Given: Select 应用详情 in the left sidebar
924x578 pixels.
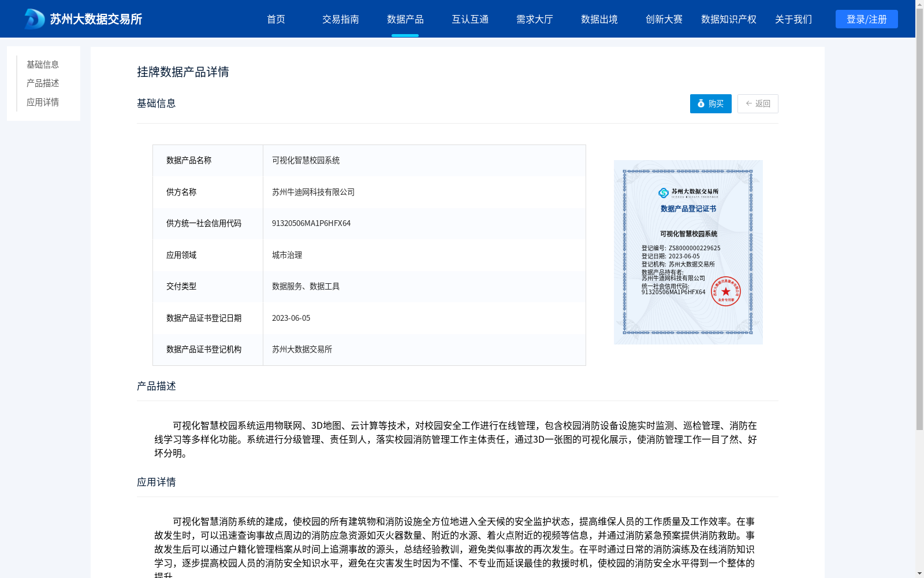Looking at the screenshot, I should tap(42, 102).
